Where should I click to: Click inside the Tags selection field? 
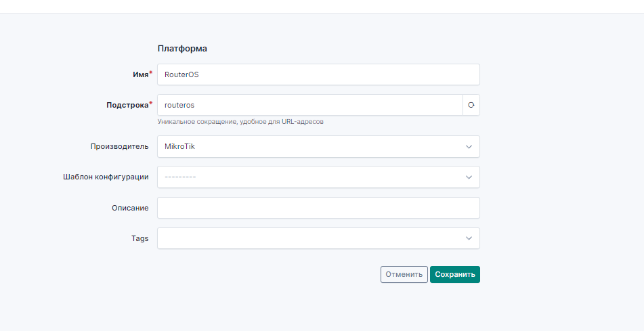tap(312, 238)
